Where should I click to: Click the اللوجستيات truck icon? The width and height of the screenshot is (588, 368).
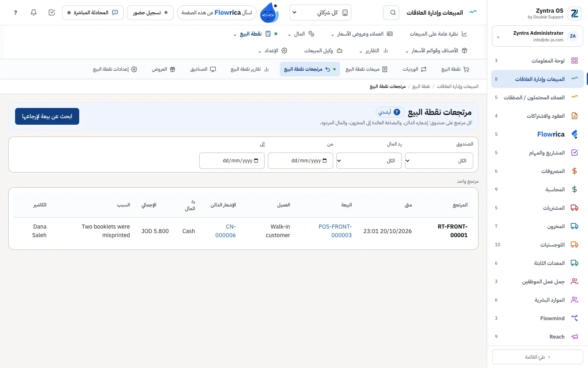pyautogui.click(x=575, y=245)
